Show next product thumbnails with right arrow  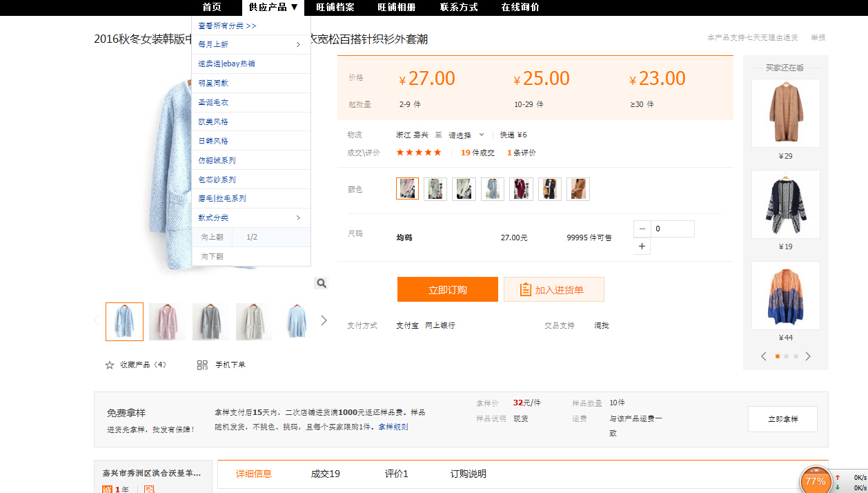point(324,320)
